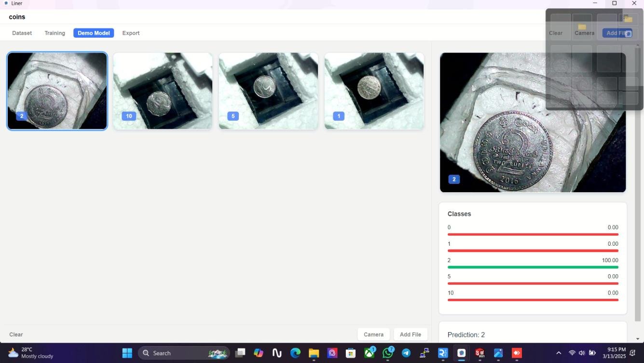Click the large two rupees preview image
The width and height of the screenshot is (644, 363).
pyautogui.click(x=533, y=122)
